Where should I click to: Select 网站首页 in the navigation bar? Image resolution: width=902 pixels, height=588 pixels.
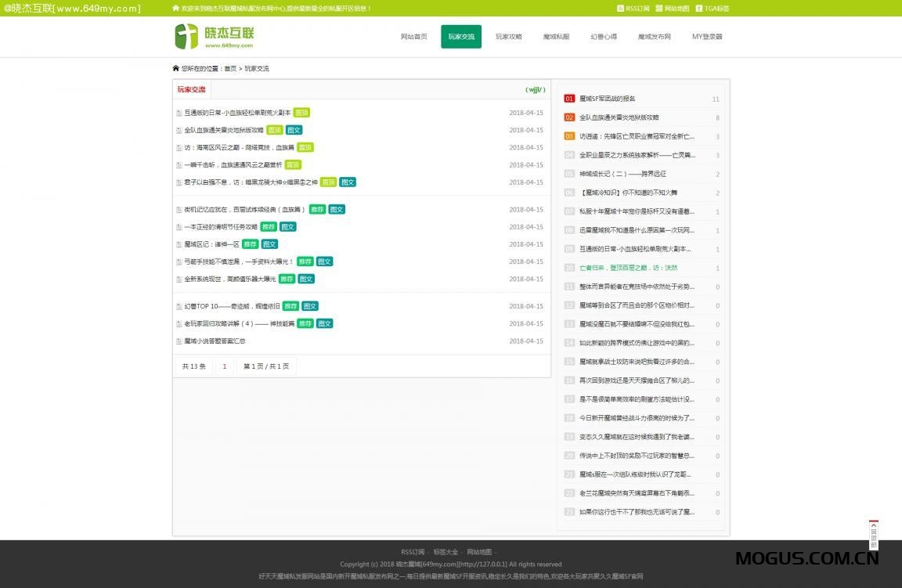[x=413, y=36]
